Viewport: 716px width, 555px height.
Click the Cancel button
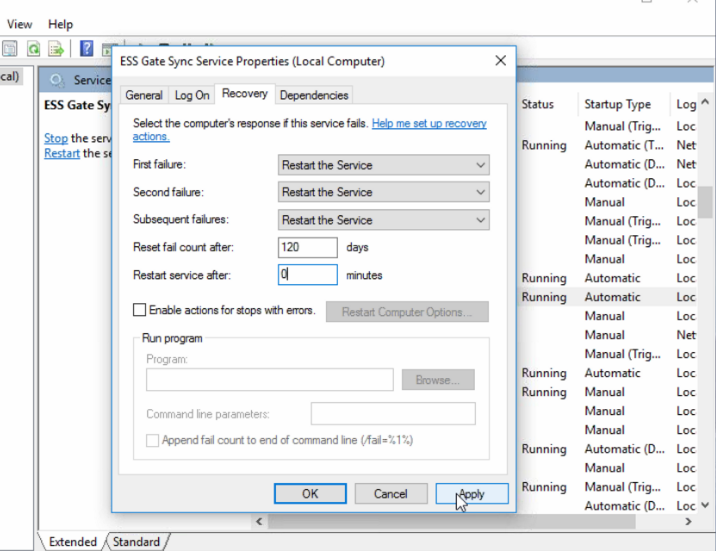point(391,494)
